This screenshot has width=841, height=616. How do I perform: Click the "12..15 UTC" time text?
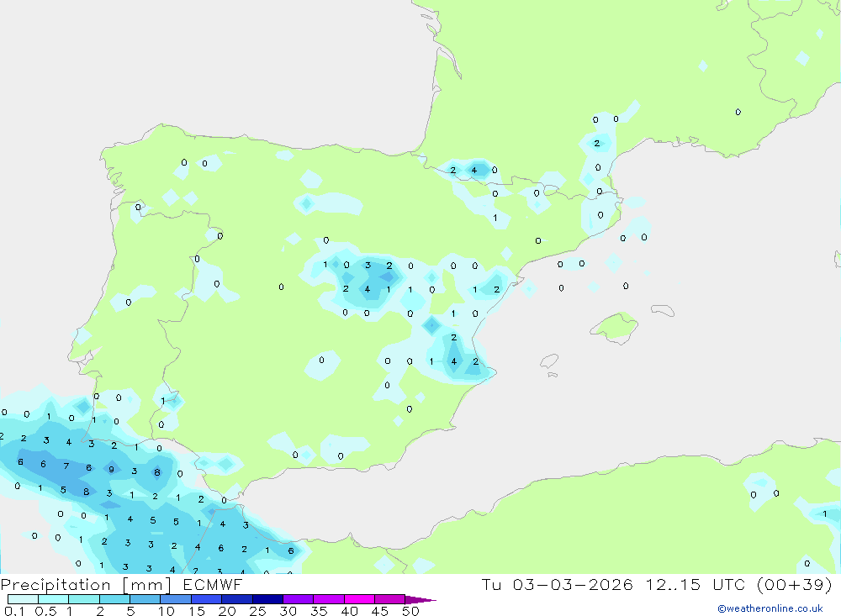(x=695, y=584)
